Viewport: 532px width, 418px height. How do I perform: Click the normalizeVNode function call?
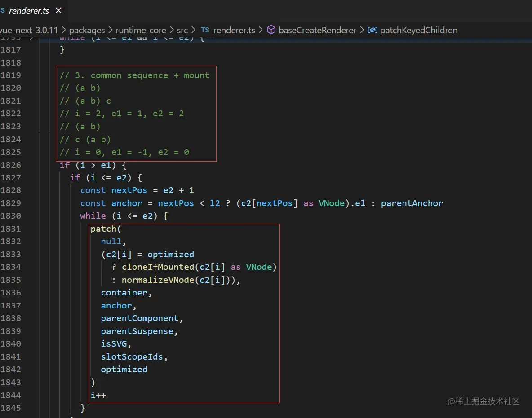(158, 280)
